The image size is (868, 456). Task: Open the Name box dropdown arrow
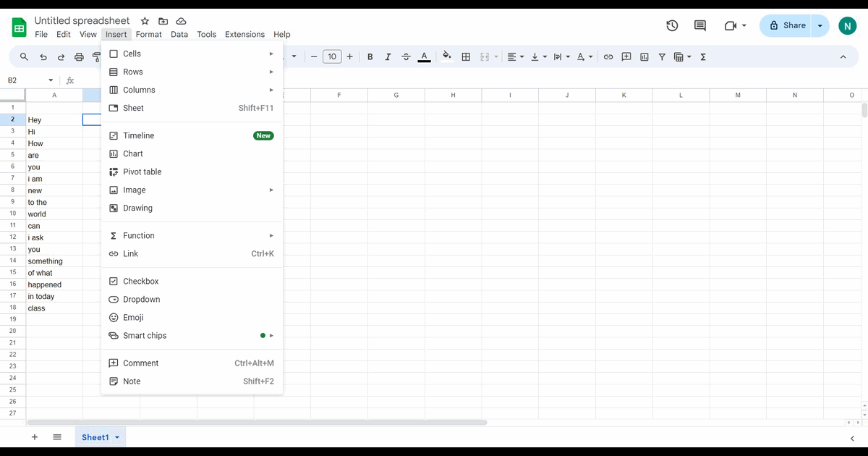pos(51,80)
